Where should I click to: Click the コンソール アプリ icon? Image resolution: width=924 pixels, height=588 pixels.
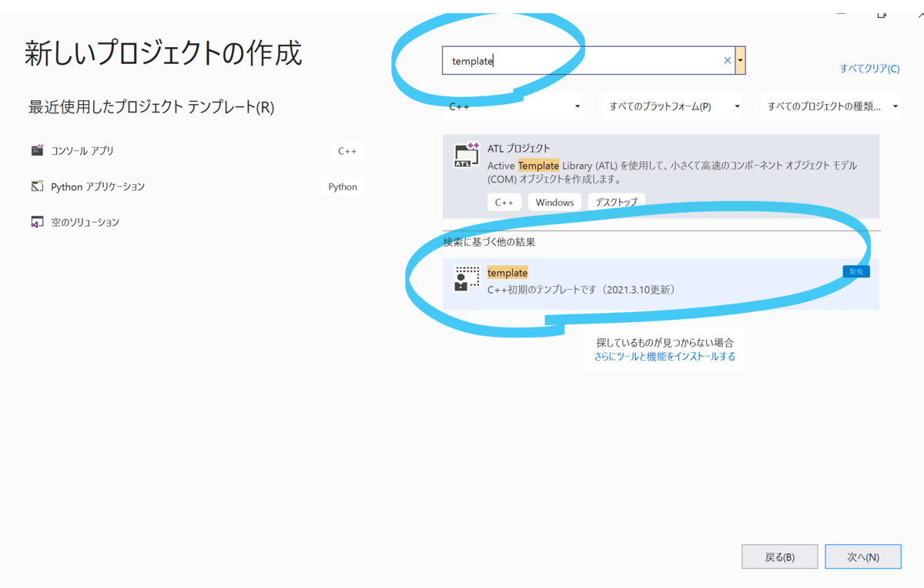[x=37, y=150]
